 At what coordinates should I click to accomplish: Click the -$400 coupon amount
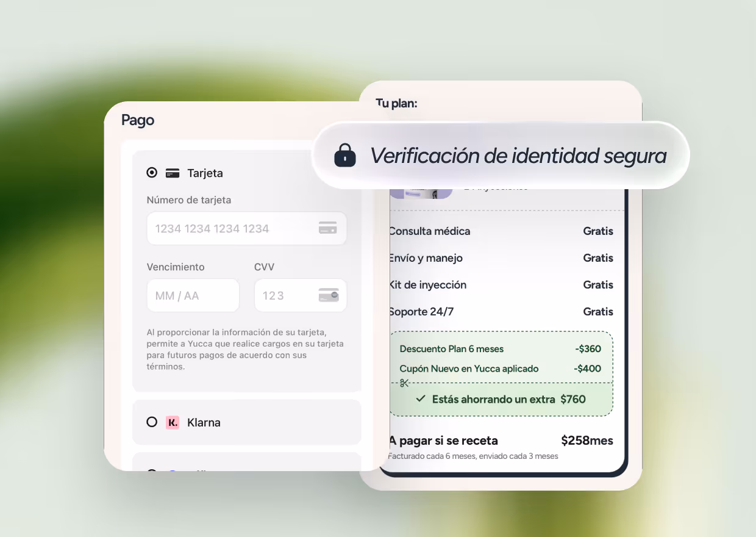point(588,369)
